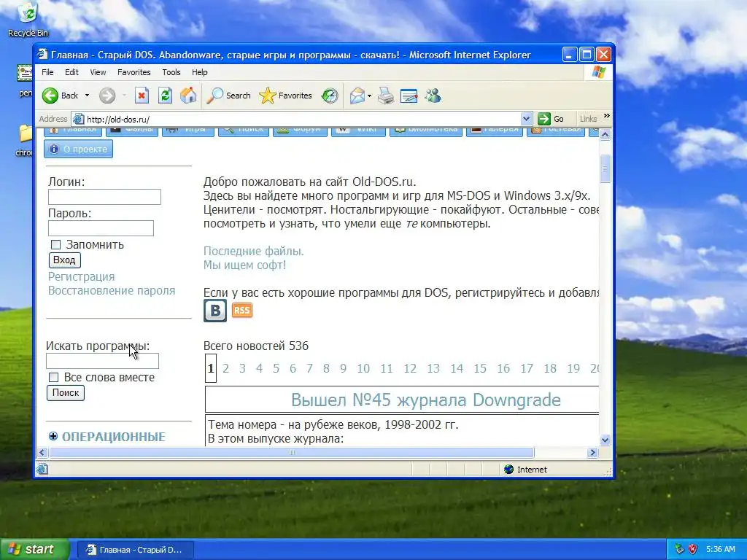Click the IE icon in title bar

point(43,54)
